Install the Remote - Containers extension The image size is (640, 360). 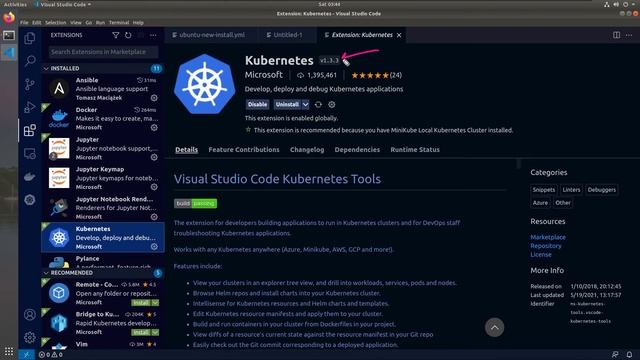click(141, 303)
